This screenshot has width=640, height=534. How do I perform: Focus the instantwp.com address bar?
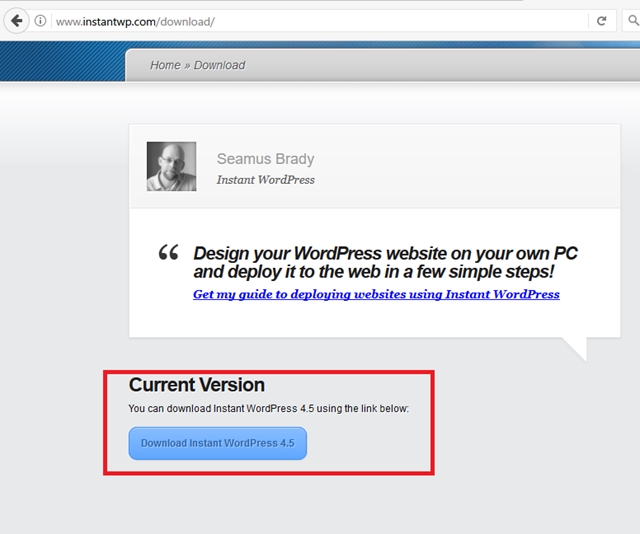pos(300,21)
